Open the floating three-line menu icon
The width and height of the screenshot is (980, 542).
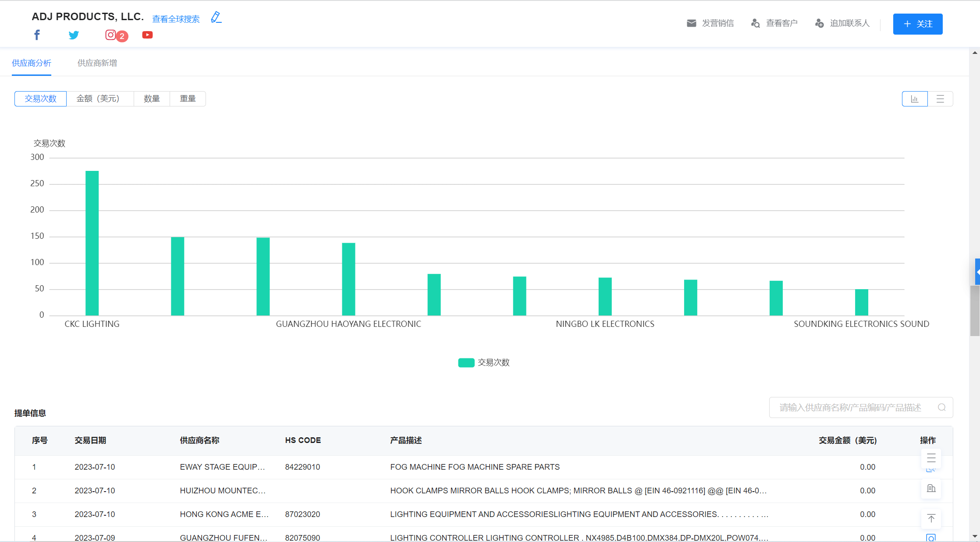(931, 458)
